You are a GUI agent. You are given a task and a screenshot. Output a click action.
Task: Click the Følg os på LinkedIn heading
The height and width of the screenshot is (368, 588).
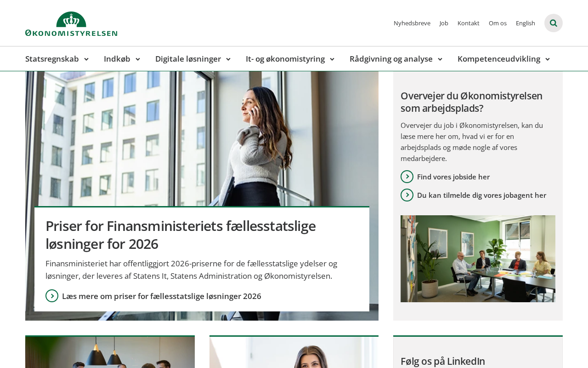click(x=443, y=361)
